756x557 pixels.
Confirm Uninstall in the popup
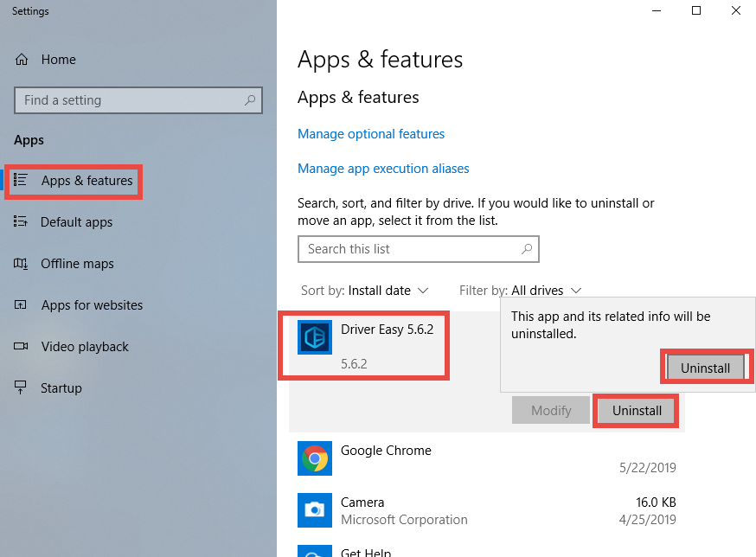(x=705, y=368)
